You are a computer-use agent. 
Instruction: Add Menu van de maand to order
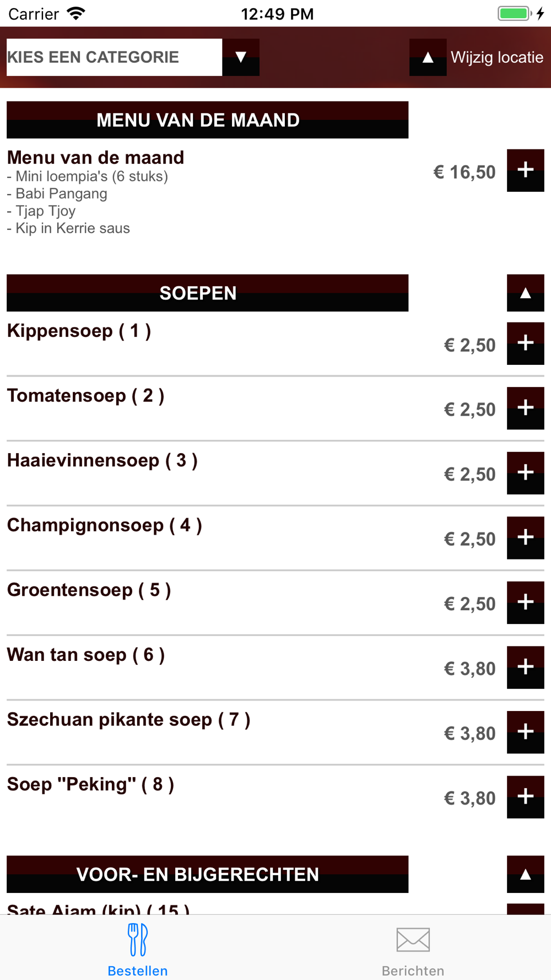(525, 170)
